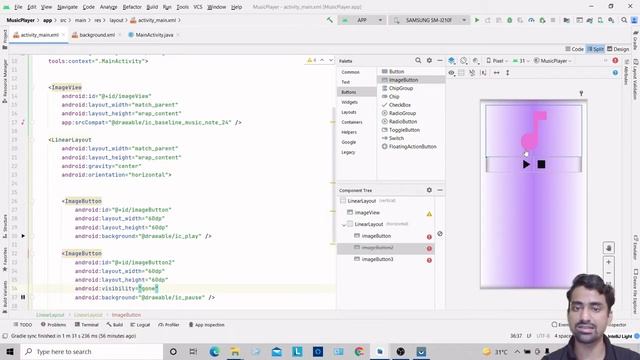Viewport: 640px width, 360px height.
Task: Open Component Tree settings gear
Action: (429, 190)
